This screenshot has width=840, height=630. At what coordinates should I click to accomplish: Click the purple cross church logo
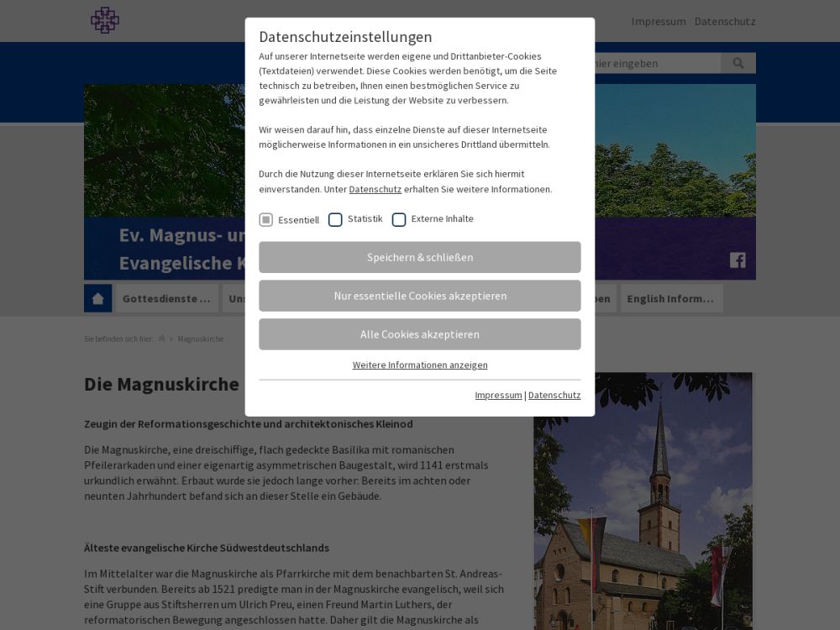coord(104,20)
